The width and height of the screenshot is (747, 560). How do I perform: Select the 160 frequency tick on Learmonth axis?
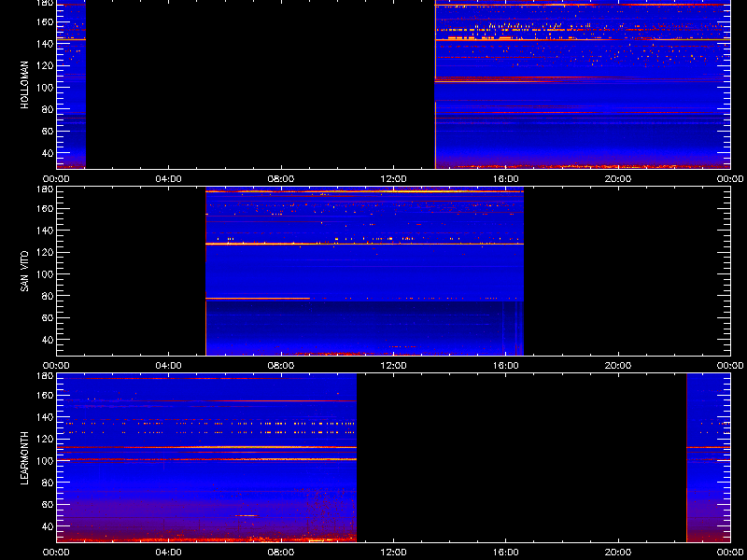point(45,395)
